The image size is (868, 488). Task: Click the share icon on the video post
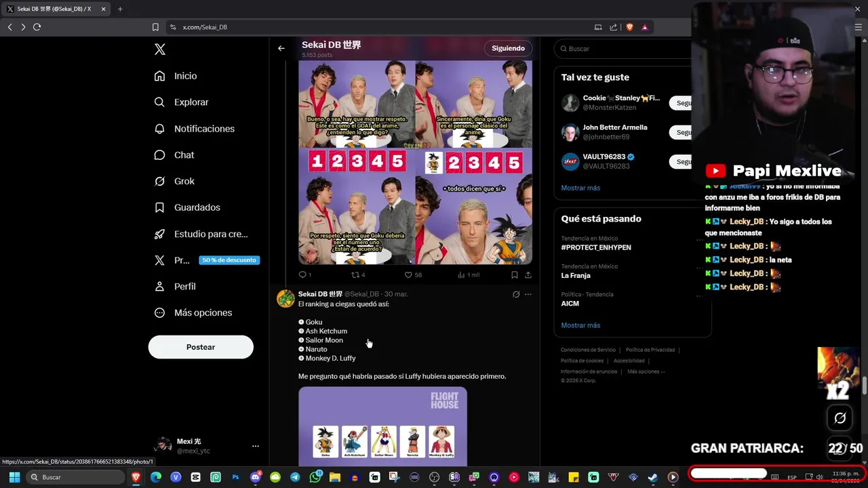[x=528, y=274]
